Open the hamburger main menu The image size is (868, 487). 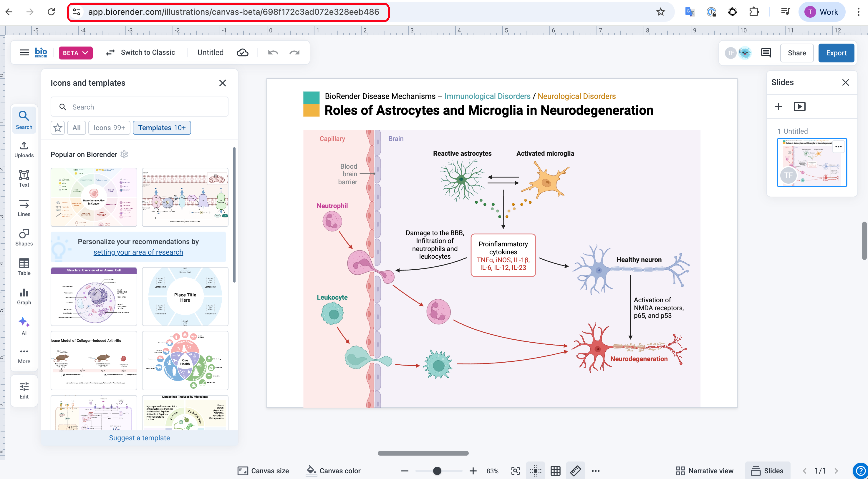[x=25, y=52]
